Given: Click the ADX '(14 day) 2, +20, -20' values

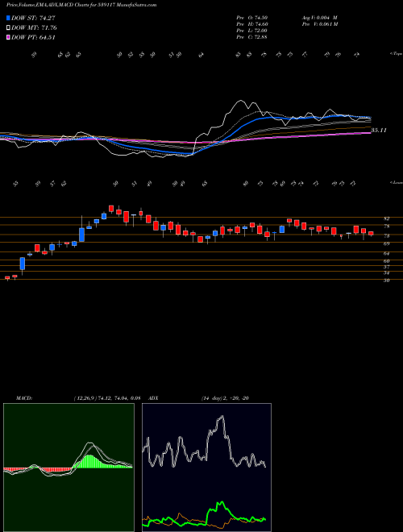Looking at the screenshot, I should [x=224, y=398].
